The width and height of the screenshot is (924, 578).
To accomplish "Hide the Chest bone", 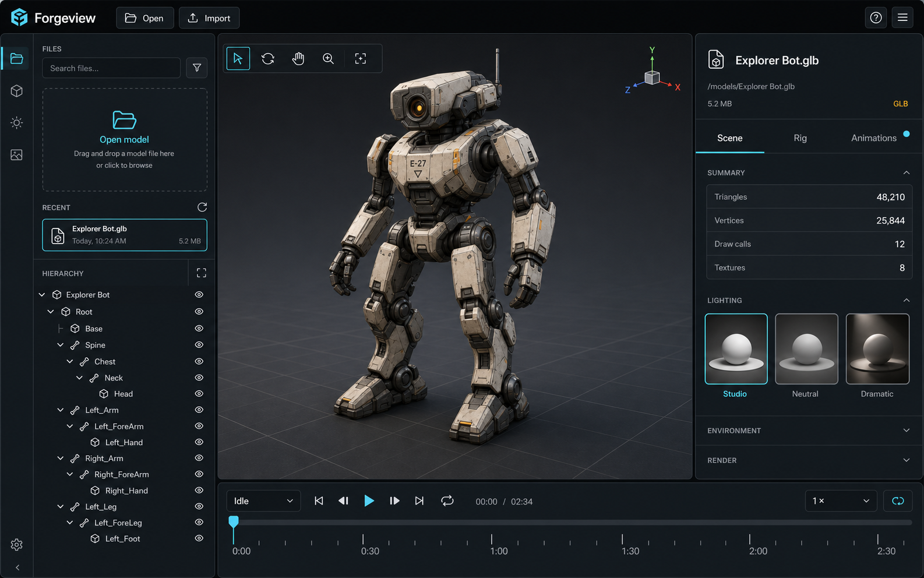I will click(x=199, y=362).
